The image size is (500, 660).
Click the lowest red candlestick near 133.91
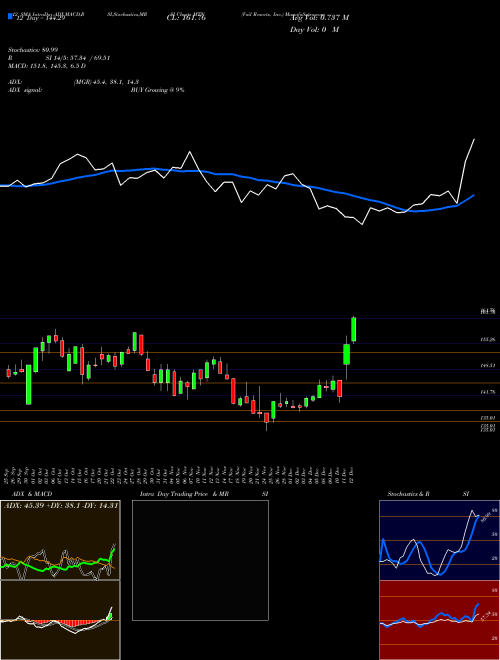click(x=266, y=418)
